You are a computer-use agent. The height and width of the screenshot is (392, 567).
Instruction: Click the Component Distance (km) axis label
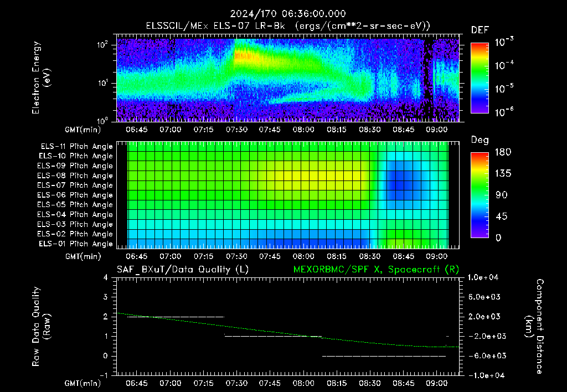534,327
